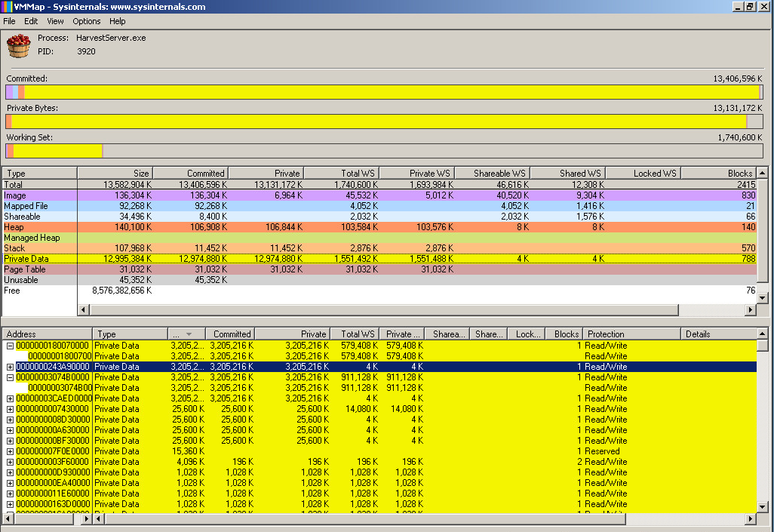Select the Free memory type row
The image size is (774, 532).
(379, 291)
